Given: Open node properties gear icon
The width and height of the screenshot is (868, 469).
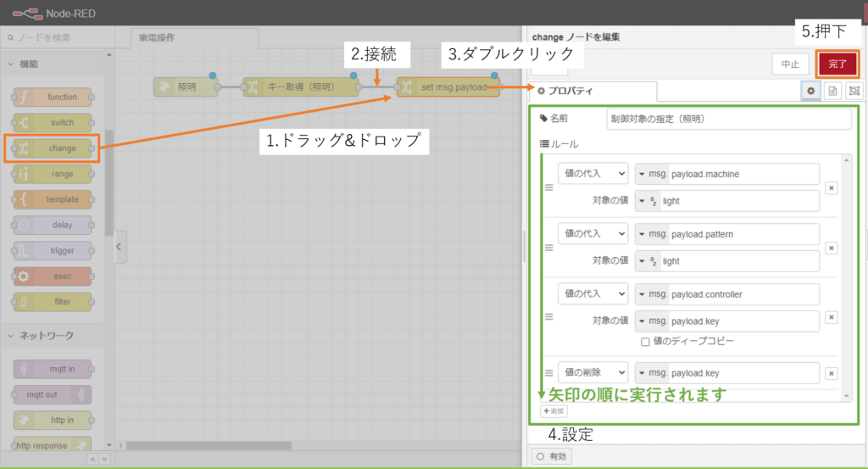Looking at the screenshot, I should pyautogui.click(x=811, y=91).
